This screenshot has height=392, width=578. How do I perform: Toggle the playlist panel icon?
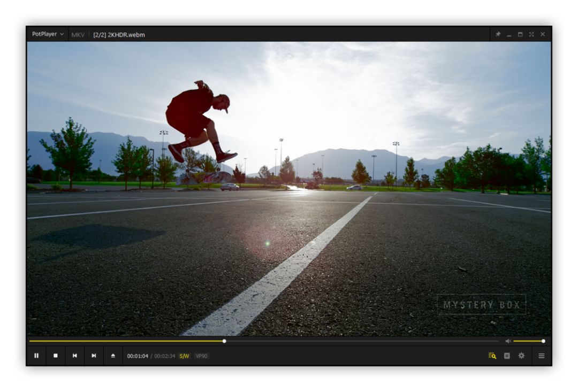point(507,356)
